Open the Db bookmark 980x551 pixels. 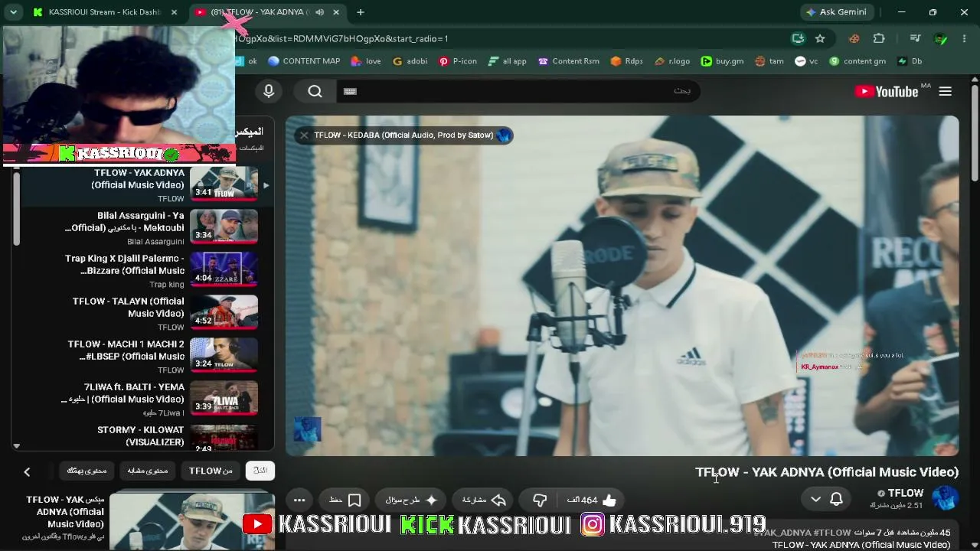(x=910, y=61)
